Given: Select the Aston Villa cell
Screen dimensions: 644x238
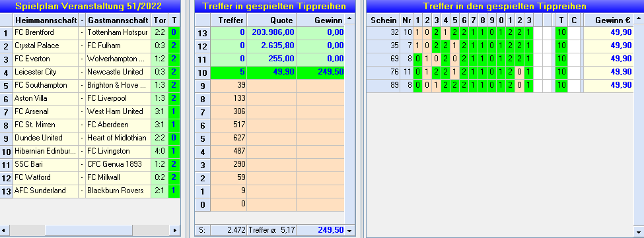Looking at the screenshot, I should pos(46,98).
